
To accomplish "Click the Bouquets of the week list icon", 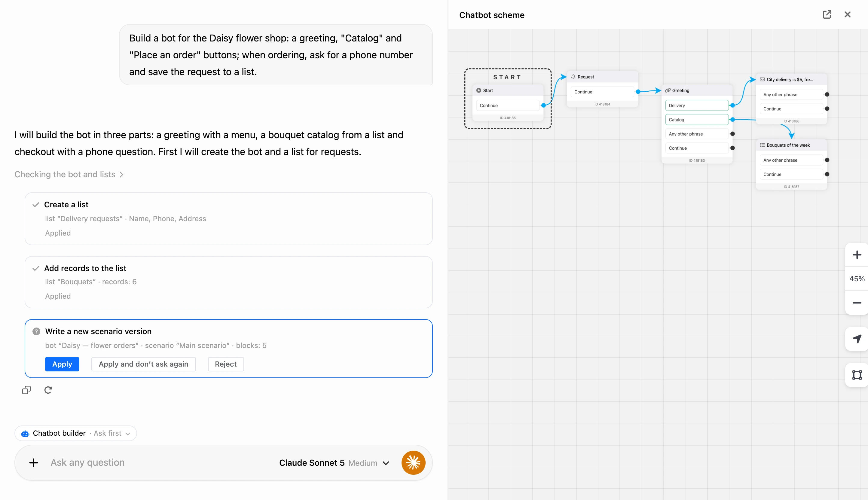I will point(762,145).
